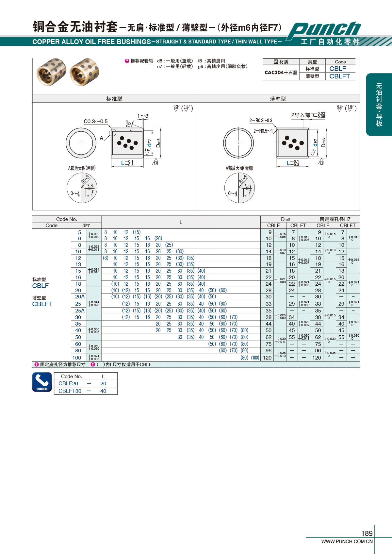Click the boxed M icon beside 材质
This screenshot has height=554, width=392.
tap(276, 62)
